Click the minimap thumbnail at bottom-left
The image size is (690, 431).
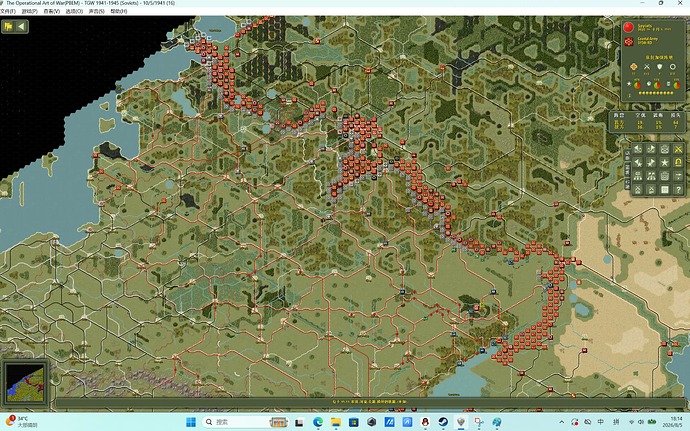[x=25, y=383]
